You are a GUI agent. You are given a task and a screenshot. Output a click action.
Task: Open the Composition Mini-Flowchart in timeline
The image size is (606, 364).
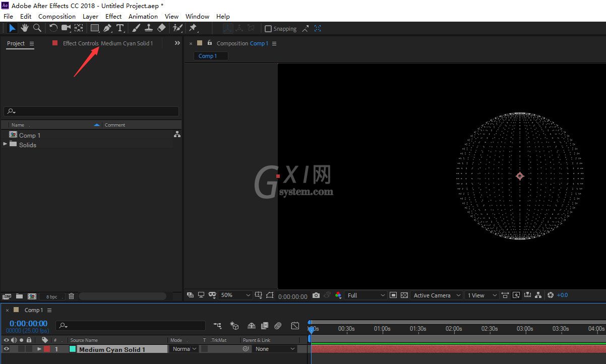pyautogui.click(x=217, y=326)
